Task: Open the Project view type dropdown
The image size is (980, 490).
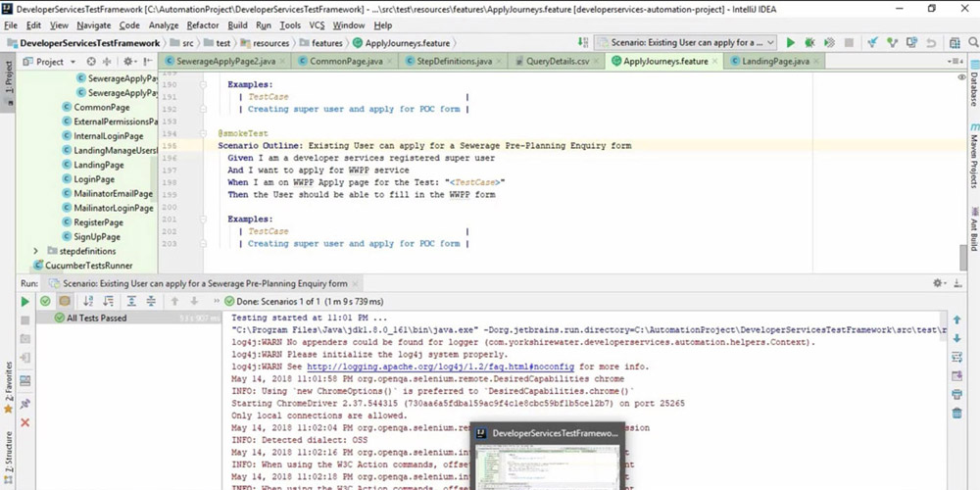Action: [x=54, y=62]
